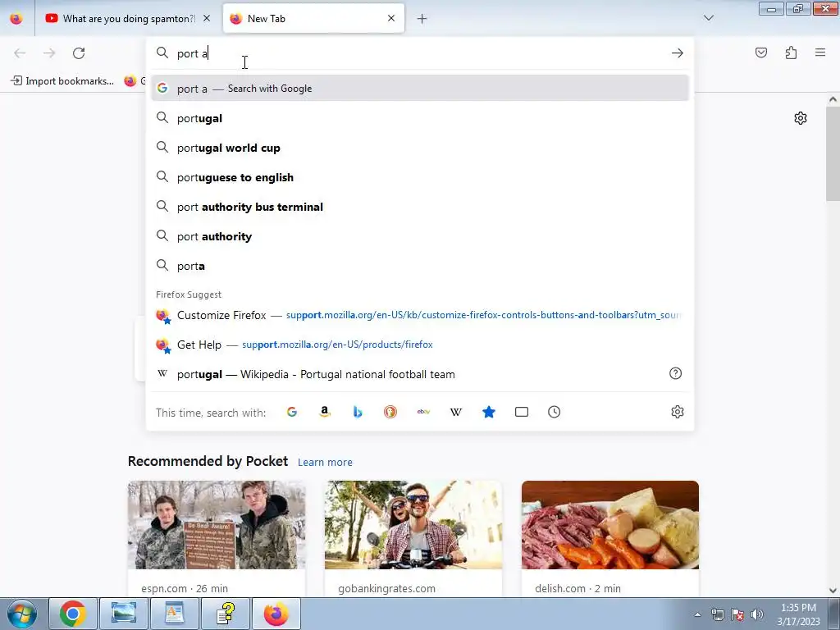
Task: Open Save to Pocket button
Action: point(761,52)
